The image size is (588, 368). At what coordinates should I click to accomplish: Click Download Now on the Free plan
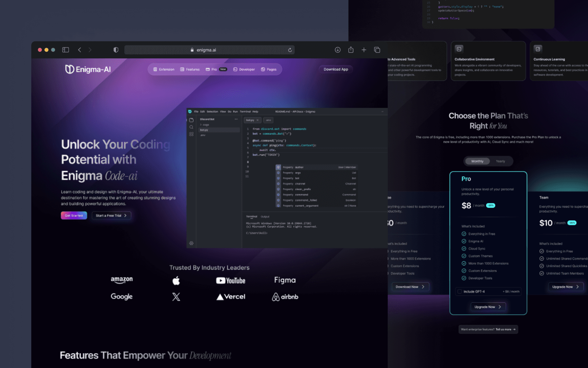pos(410,287)
